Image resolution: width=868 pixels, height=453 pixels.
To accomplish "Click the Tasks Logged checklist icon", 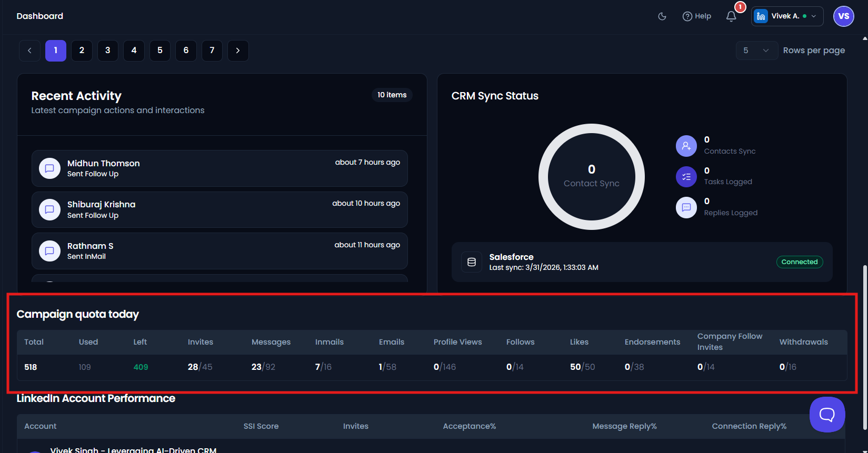I will [686, 177].
